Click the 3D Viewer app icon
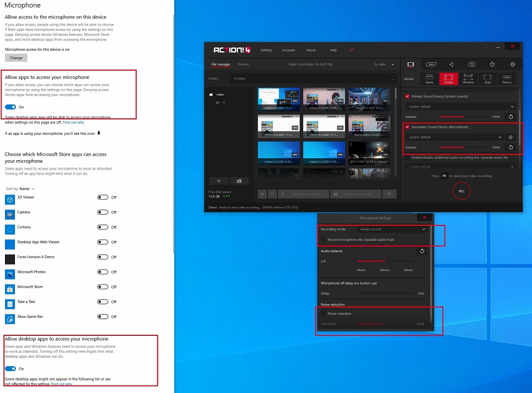Image resolution: width=532 pixels, height=393 pixels. click(10, 199)
